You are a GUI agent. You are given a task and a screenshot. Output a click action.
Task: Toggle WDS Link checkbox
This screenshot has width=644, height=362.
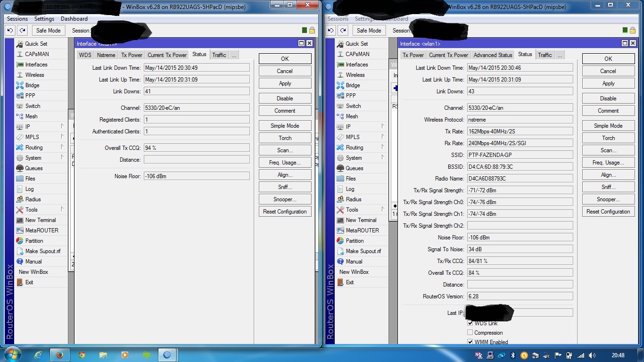tap(470, 323)
